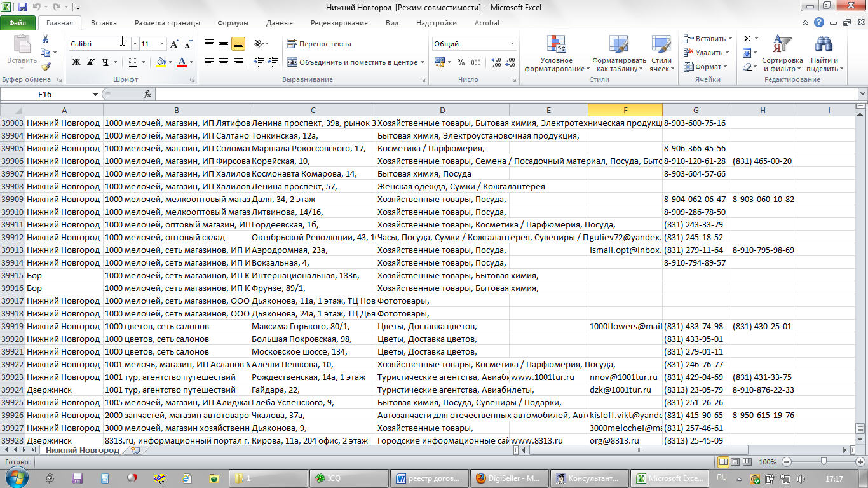Open Условное форматирование menu
Image resolution: width=868 pixels, height=488 pixels.
click(557, 53)
